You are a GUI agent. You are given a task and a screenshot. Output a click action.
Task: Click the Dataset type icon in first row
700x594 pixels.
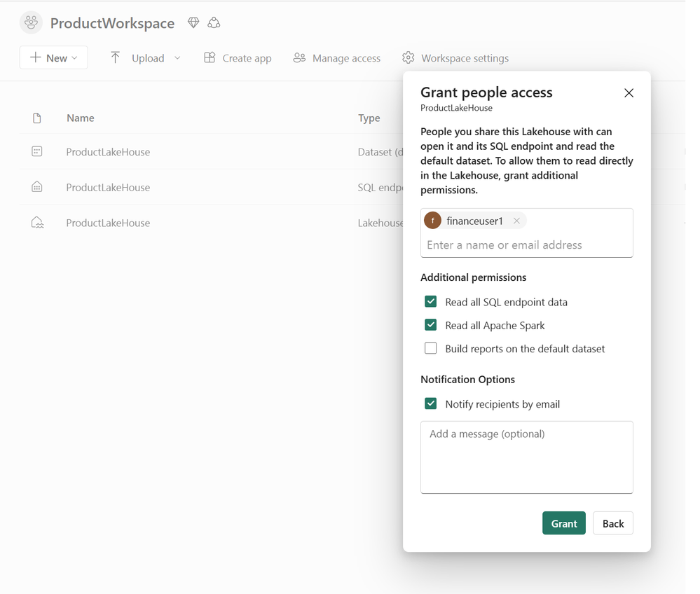[x=37, y=151]
